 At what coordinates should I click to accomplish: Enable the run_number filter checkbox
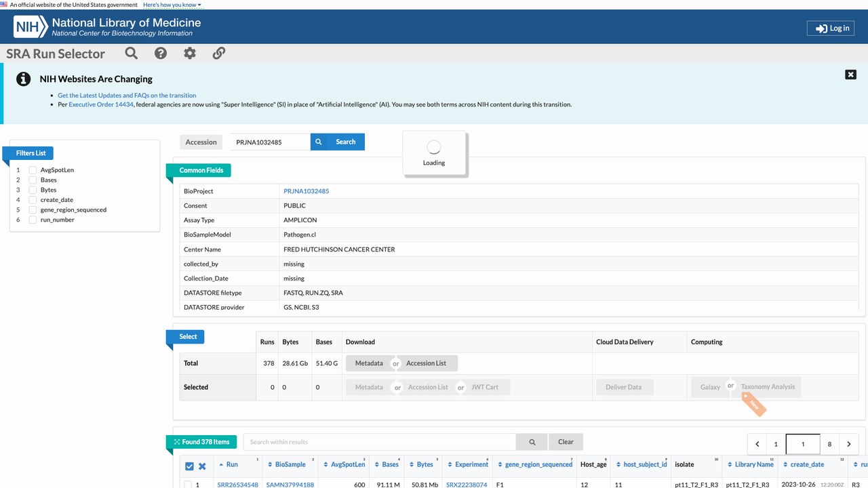(33, 220)
